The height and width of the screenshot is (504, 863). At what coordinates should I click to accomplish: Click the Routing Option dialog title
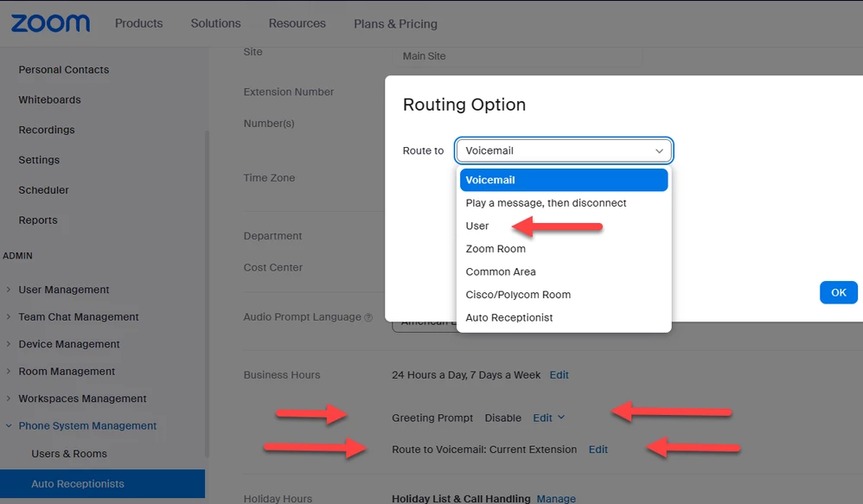pyautogui.click(x=464, y=105)
